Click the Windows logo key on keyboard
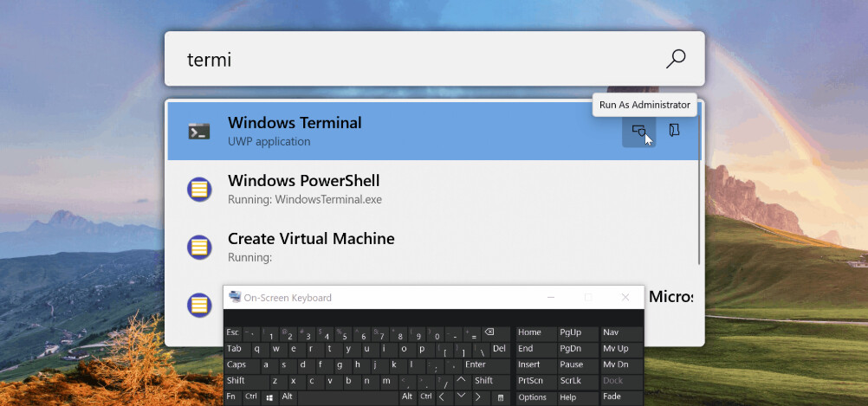Image resolution: width=868 pixels, height=406 pixels. coord(269,398)
